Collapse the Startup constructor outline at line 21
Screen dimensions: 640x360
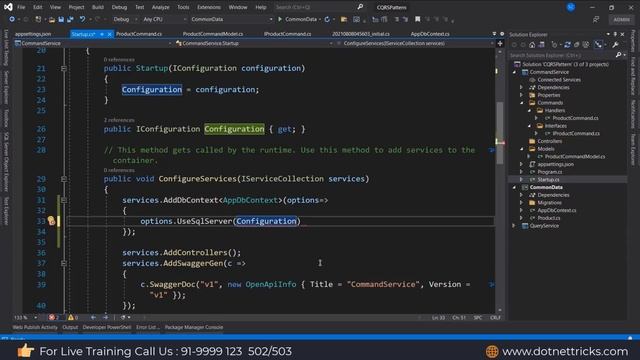[x=64, y=68]
